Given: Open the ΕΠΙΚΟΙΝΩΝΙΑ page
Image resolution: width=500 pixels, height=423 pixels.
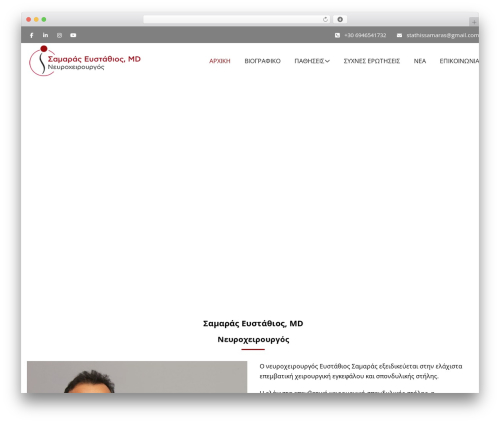Looking at the screenshot, I should (x=459, y=61).
